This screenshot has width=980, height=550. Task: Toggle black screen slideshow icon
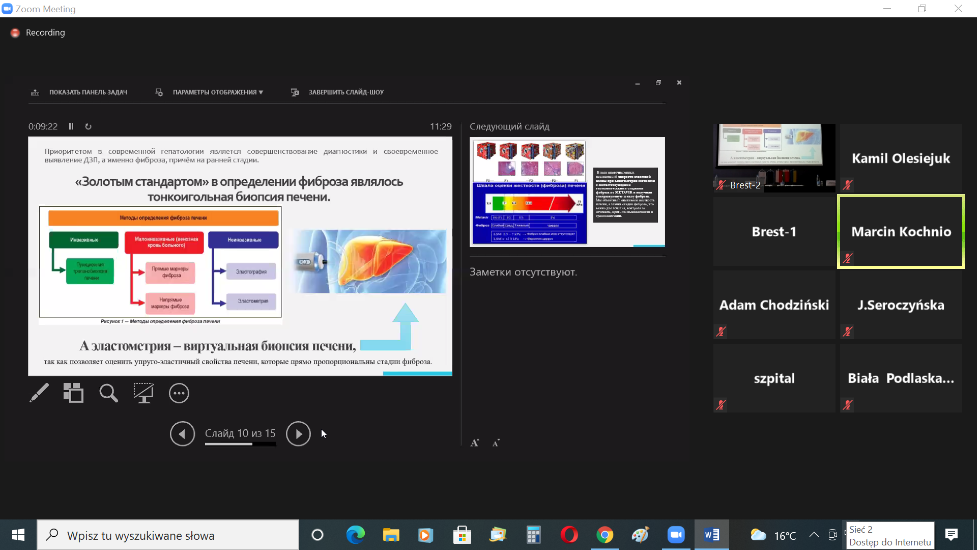click(x=143, y=393)
